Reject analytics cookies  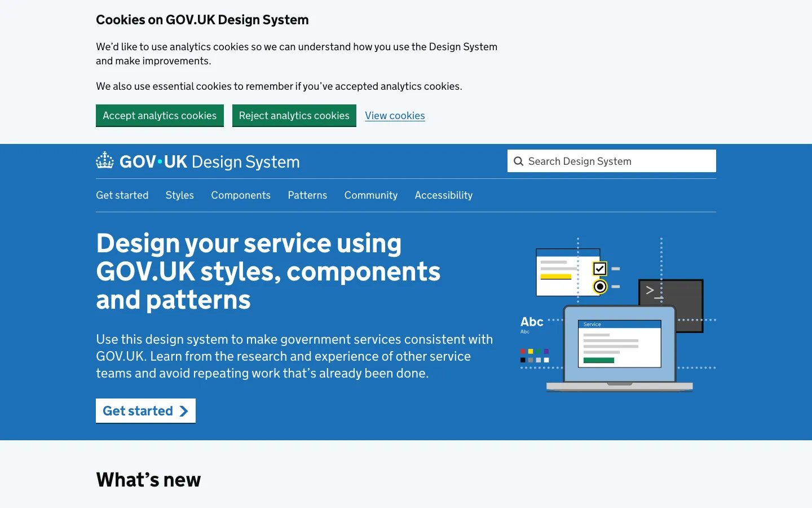click(x=294, y=116)
